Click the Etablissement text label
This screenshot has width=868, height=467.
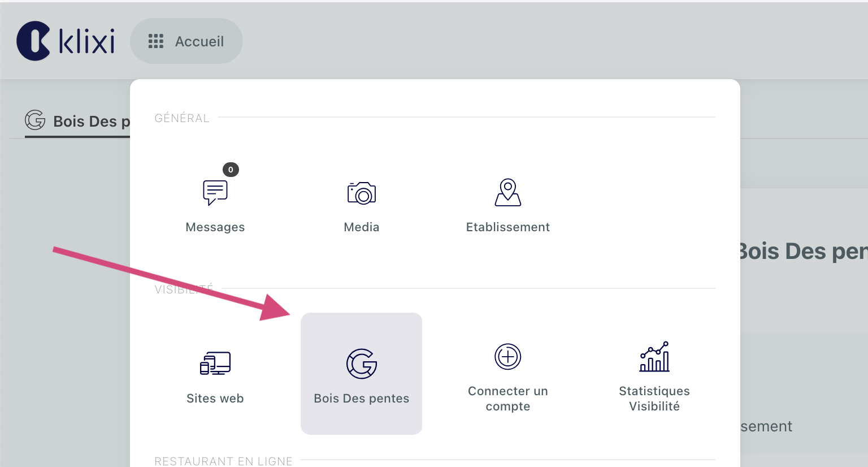(x=508, y=227)
